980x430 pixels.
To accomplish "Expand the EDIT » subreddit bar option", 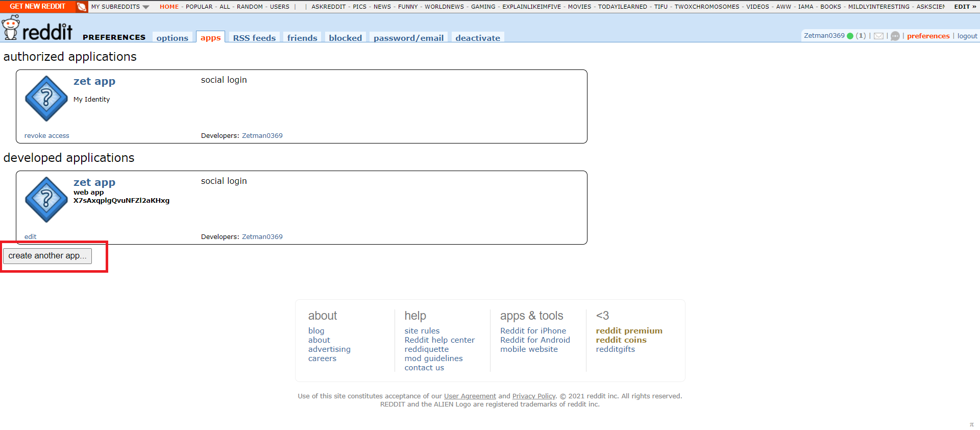I will pyautogui.click(x=964, y=7).
